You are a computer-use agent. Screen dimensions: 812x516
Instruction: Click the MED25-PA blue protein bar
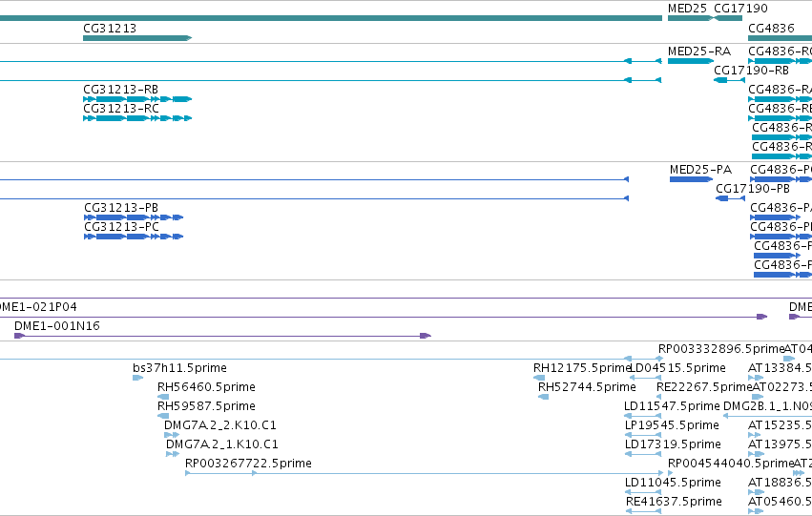692,179
